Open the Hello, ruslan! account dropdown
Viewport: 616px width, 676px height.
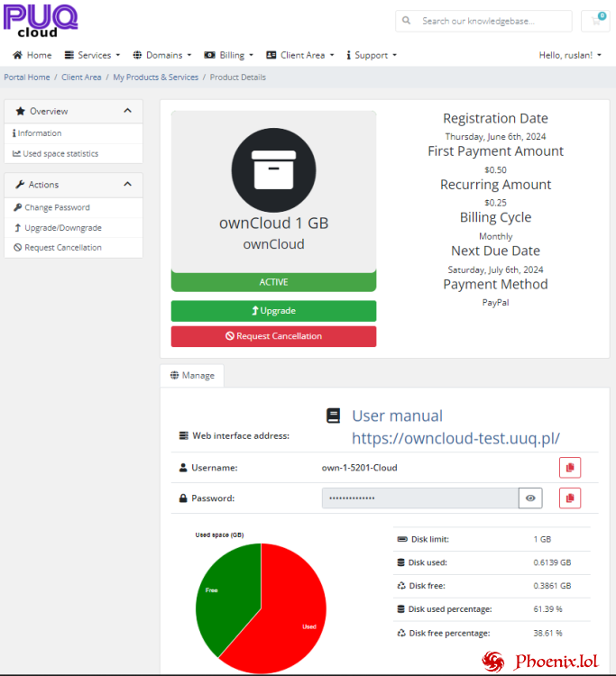[570, 55]
